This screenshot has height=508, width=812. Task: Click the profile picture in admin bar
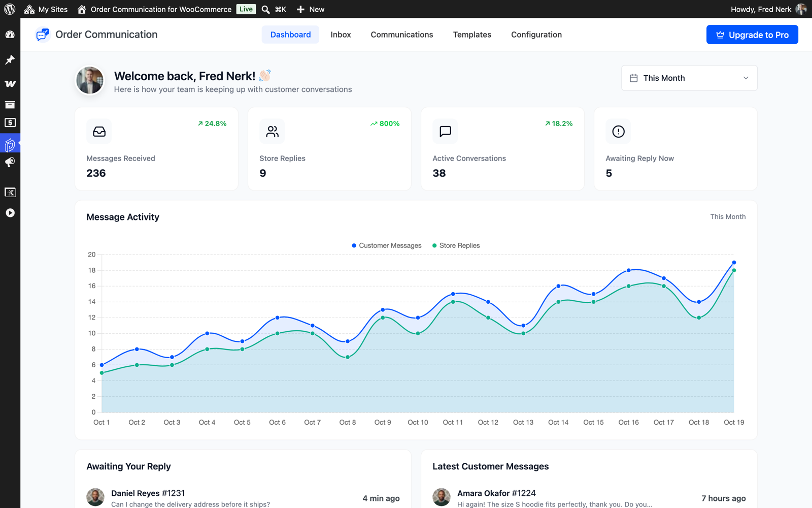pos(801,9)
